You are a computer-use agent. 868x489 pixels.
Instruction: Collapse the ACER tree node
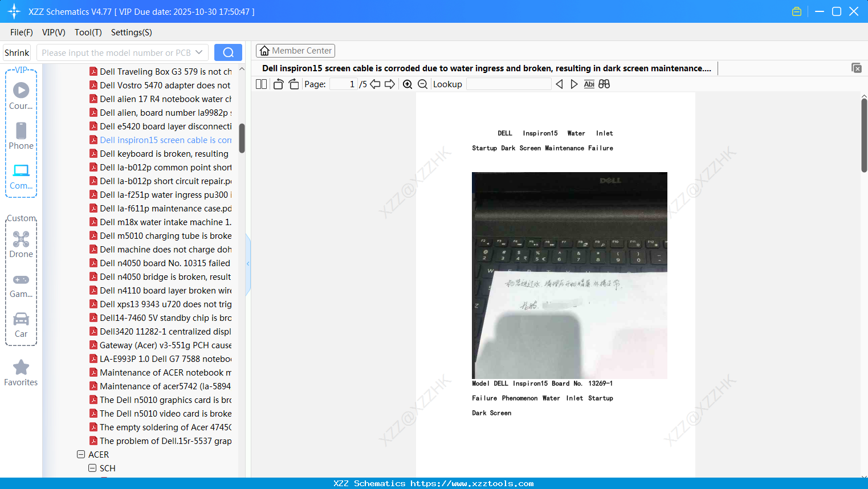pyautogui.click(x=81, y=455)
